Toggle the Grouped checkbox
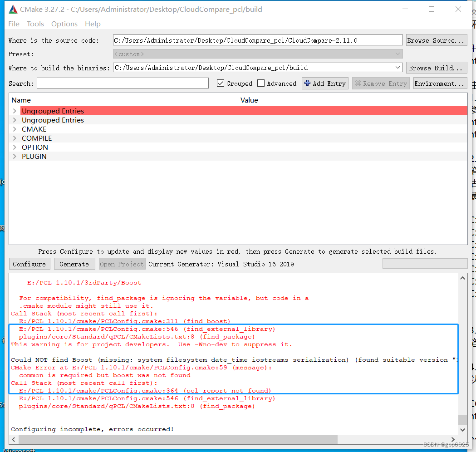The width and height of the screenshot is (476, 452). pos(221,83)
